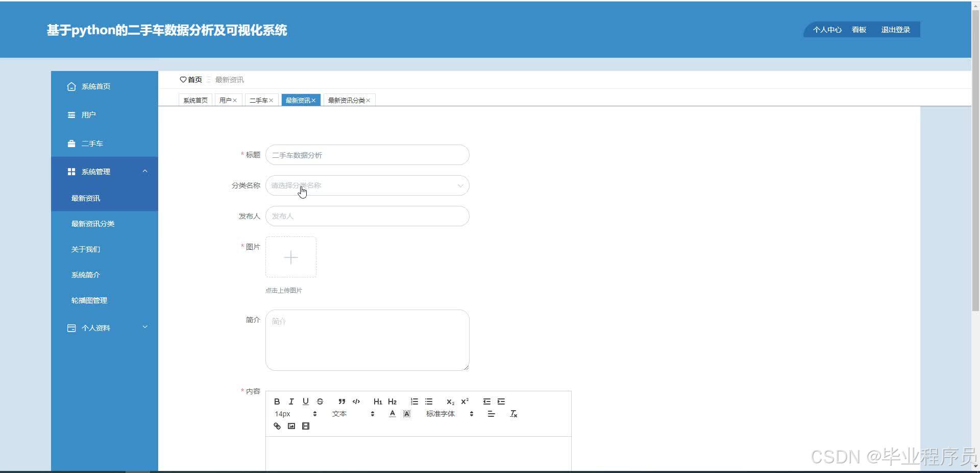Open the text color picker

pyautogui.click(x=392, y=414)
